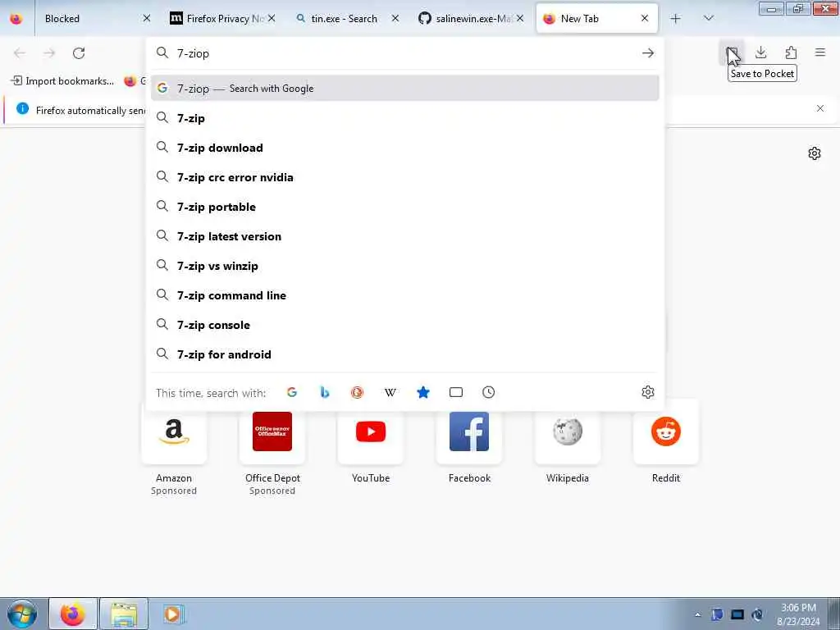This screenshot has width=840, height=630.
Task: Open Windows Explorer from the taskbar
Action: tap(124, 614)
